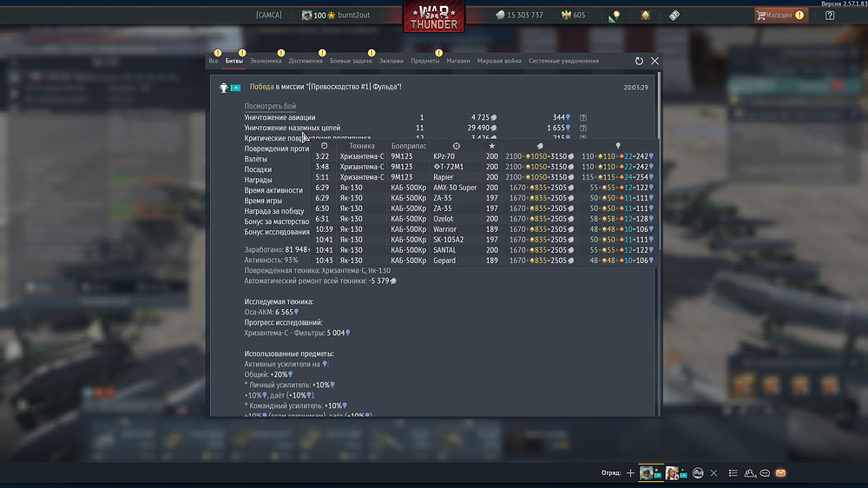Switch to the Мировая война tab

499,61
